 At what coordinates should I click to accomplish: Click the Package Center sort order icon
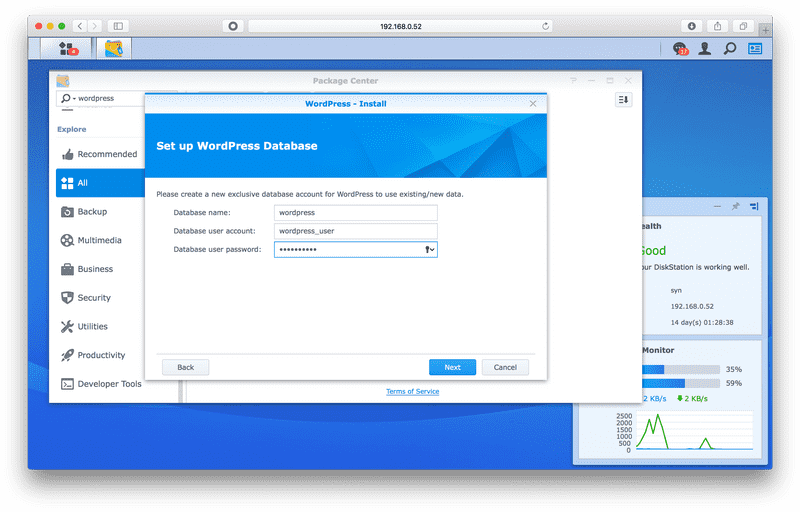623,99
